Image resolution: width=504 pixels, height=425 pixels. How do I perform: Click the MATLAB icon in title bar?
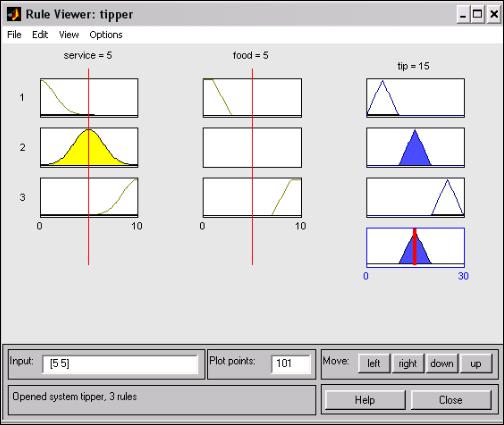[x=14, y=14]
